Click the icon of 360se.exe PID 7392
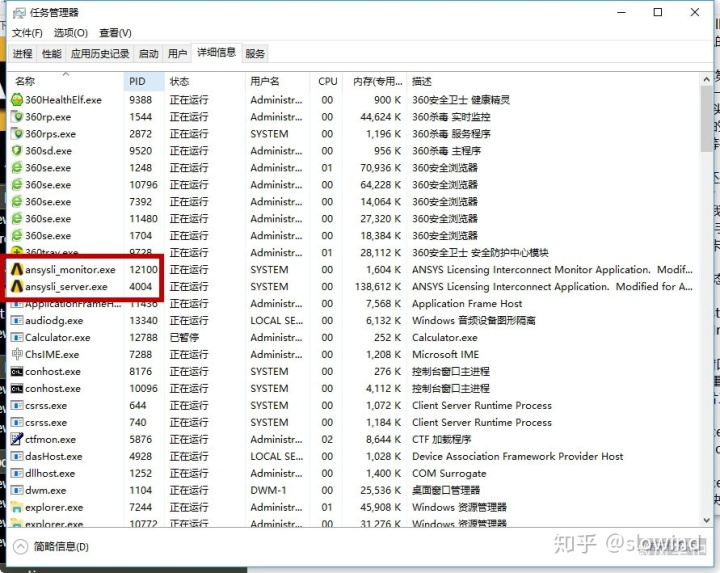This screenshot has width=720, height=573. [x=17, y=202]
